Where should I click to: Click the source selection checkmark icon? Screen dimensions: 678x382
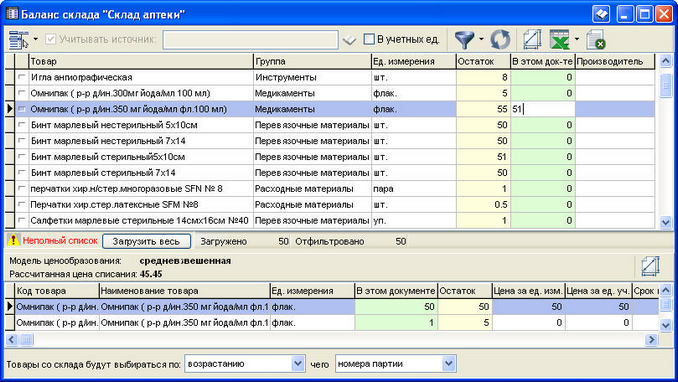[x=349, y=40]
